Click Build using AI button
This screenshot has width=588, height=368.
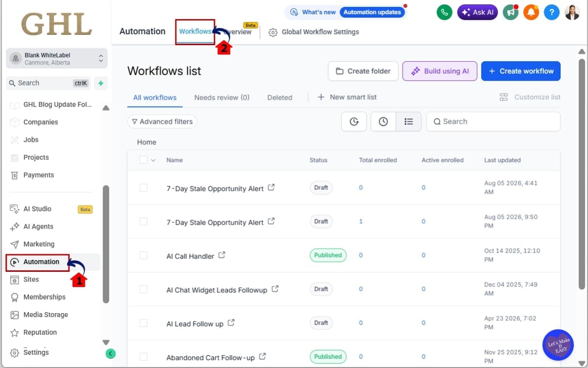[x=440, y=71]
